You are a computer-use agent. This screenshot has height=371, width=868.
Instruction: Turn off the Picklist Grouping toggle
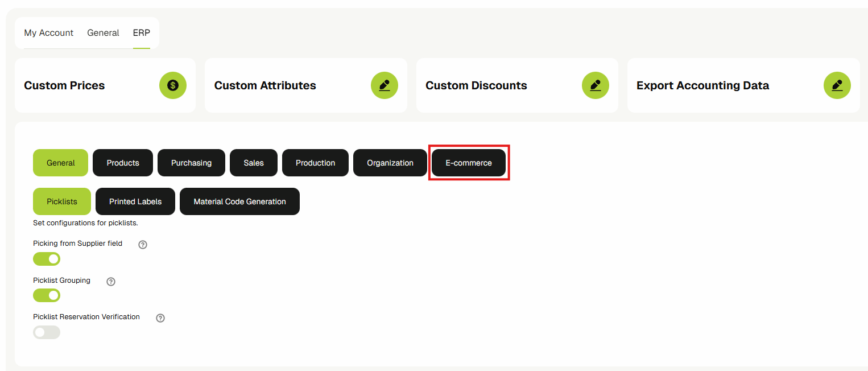click(47, 295)
